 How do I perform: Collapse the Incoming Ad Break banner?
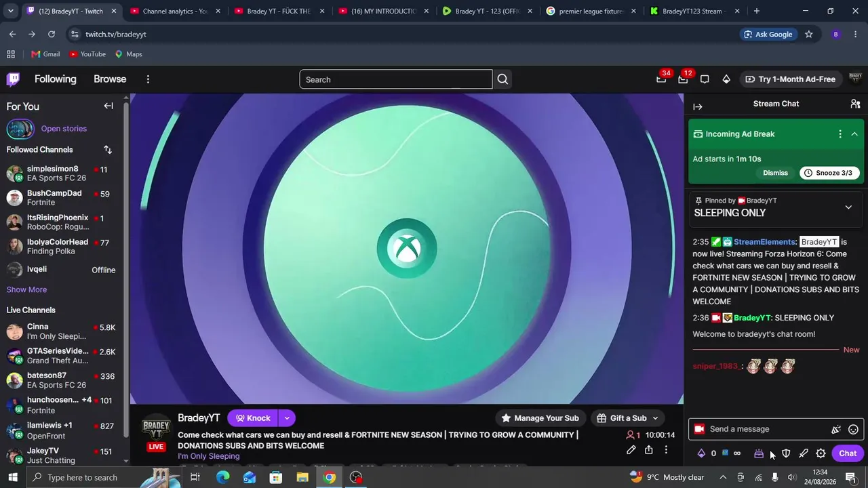(854, 134)
